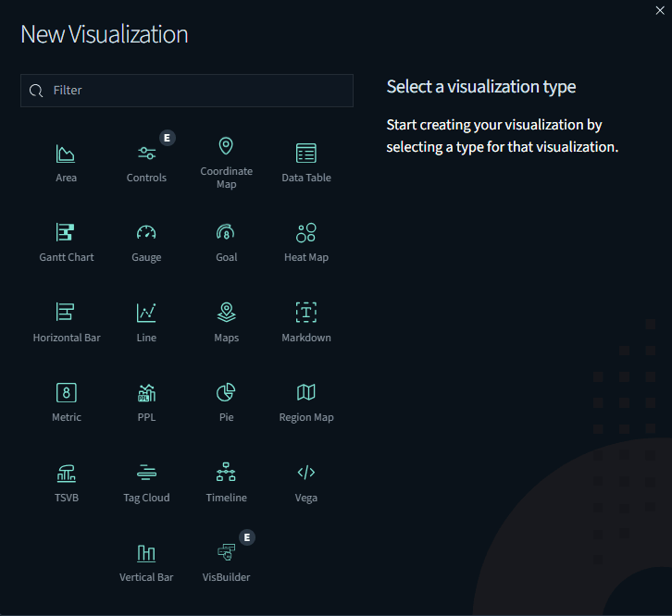This screenshot has height=616, width=672.
Task: Select the Area visualization type
Action: tap(66, 163)
